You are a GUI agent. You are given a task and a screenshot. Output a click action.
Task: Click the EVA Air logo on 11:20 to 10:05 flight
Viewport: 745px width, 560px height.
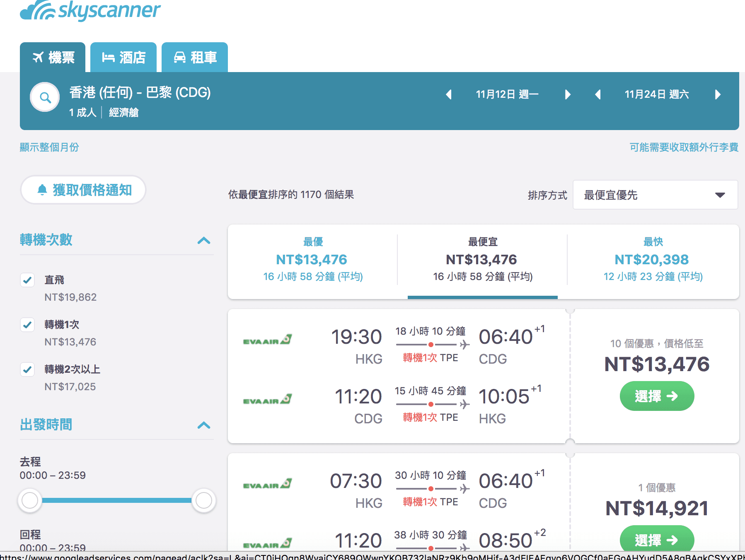click(x=268, y=400)
